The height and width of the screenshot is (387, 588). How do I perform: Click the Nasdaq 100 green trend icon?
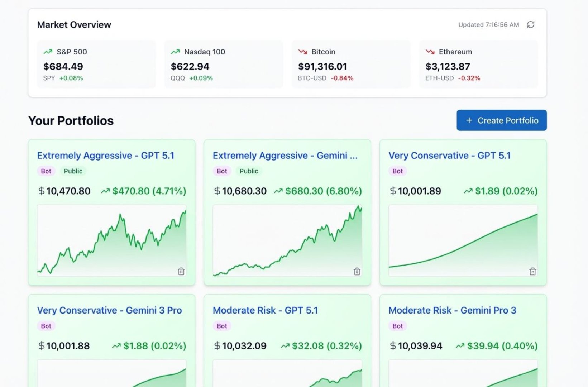(x=176, y=52)
